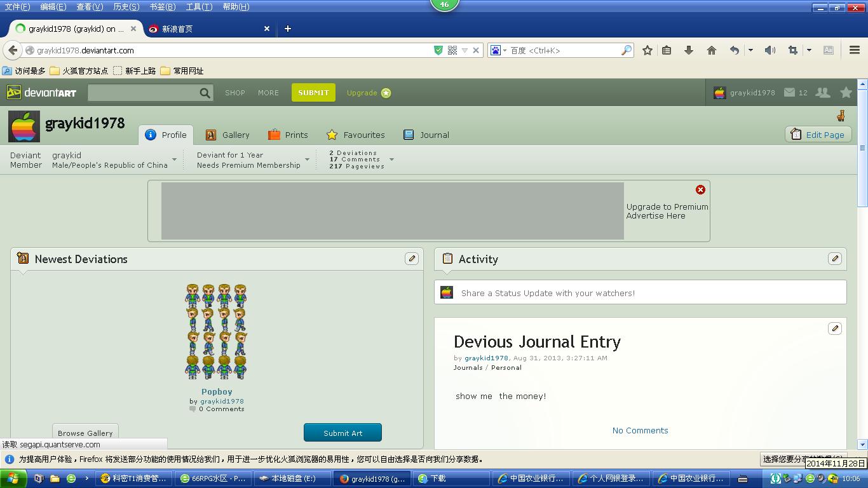Click the search magnifier in deviantART bar
Screen dimensions: 868x488
coord(205,93)
